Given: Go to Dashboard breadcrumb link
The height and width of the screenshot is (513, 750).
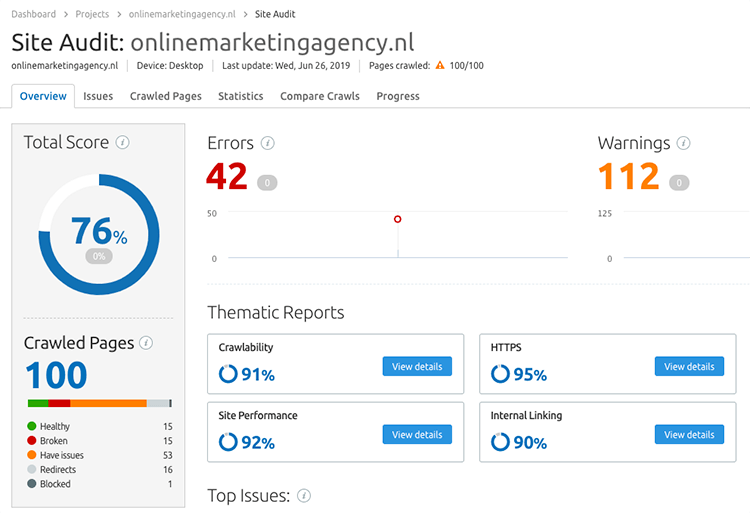Looking at the screenshot, I should tap(33, 14).
